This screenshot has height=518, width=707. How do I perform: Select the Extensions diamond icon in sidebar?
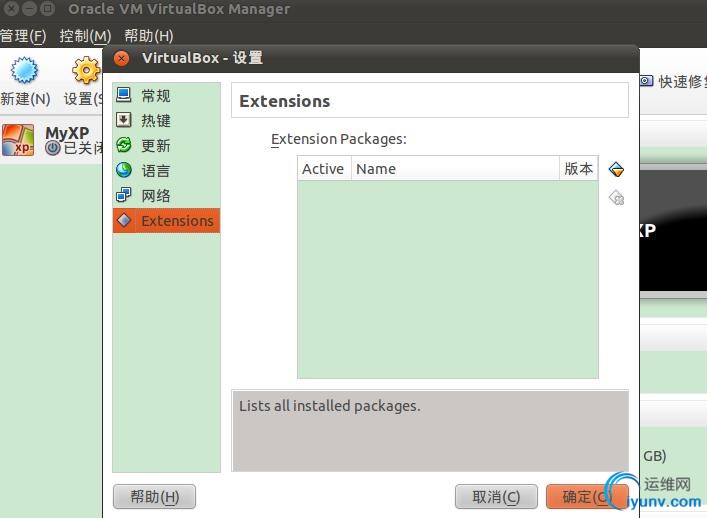click(x=124, y=220)
